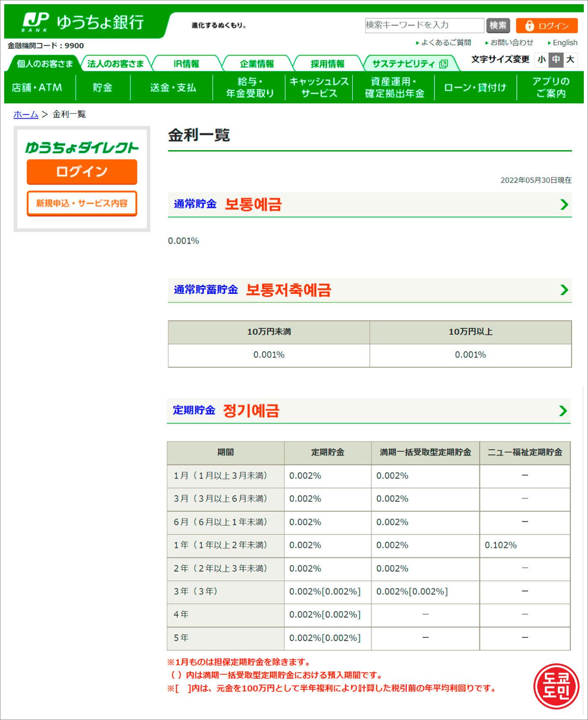Click the 定期貯金 section heading

coord(194,410)
